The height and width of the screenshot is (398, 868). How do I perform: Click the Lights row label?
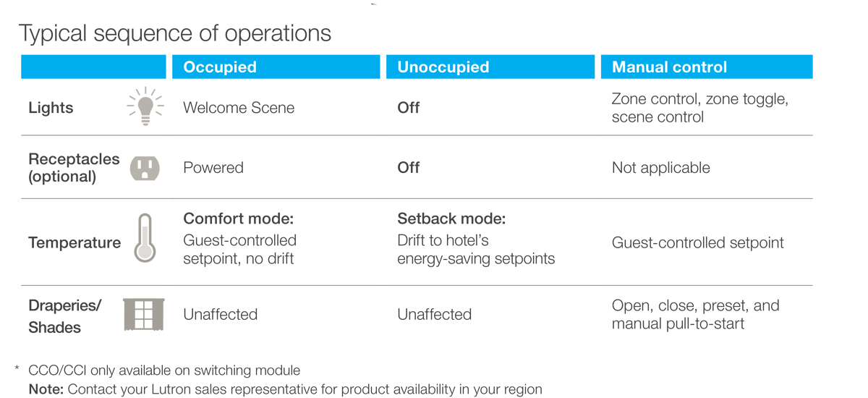pos(51,108)
